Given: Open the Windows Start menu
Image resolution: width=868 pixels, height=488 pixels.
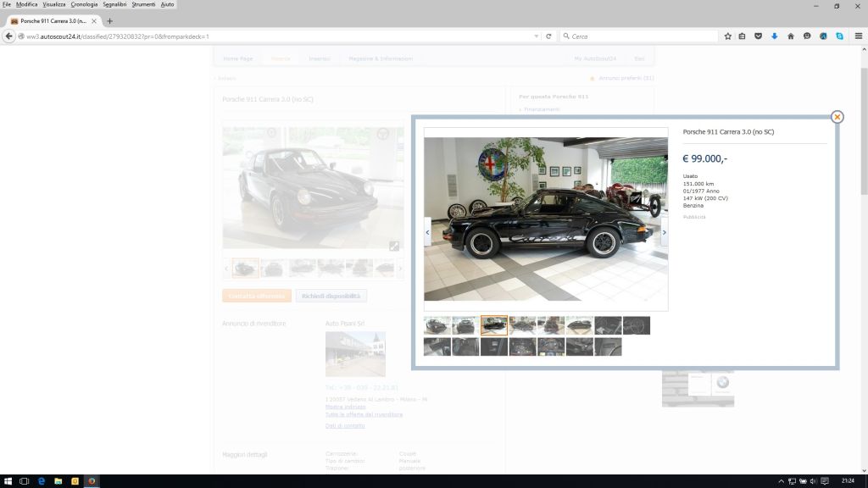Looking at the screenshot, I should 8,481.
